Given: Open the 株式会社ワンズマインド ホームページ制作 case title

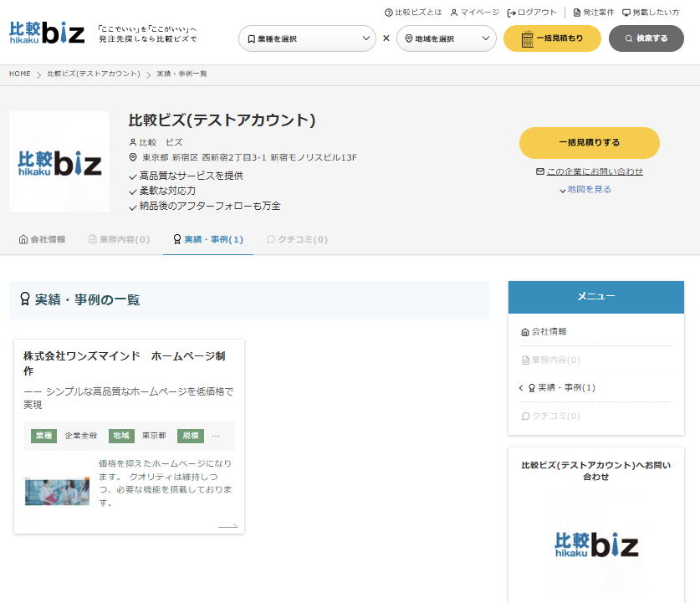Looking at the screenshot, I should click(x=125, y=363).
